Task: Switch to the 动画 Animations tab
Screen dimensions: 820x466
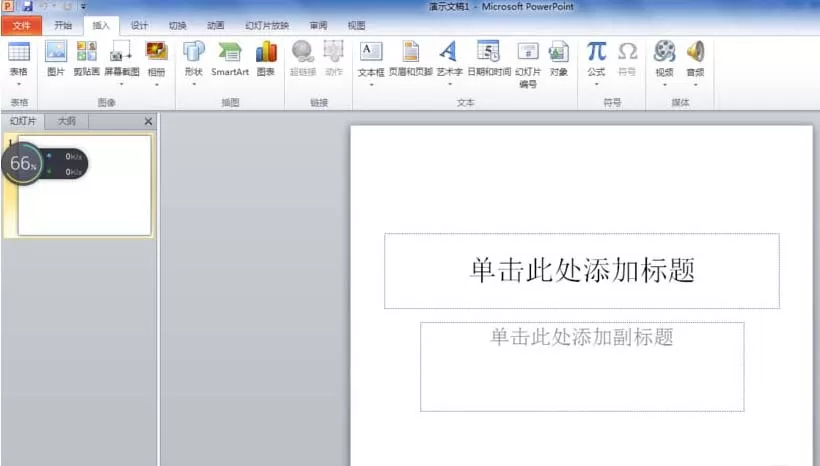Action: pyautogui.click(x=215, y=25)
